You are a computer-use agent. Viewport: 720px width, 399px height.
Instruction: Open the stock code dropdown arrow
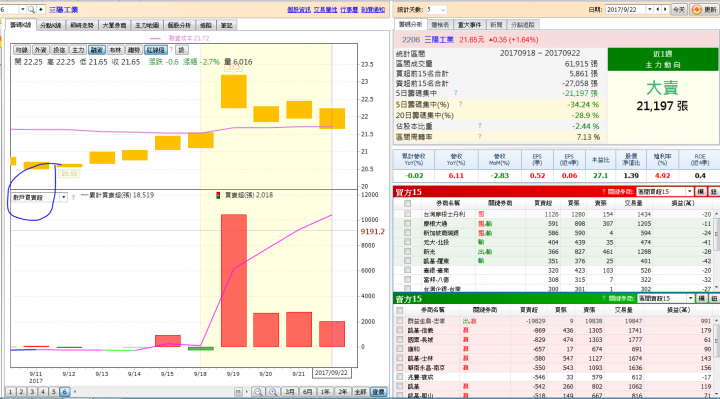[x=22, y=10]
